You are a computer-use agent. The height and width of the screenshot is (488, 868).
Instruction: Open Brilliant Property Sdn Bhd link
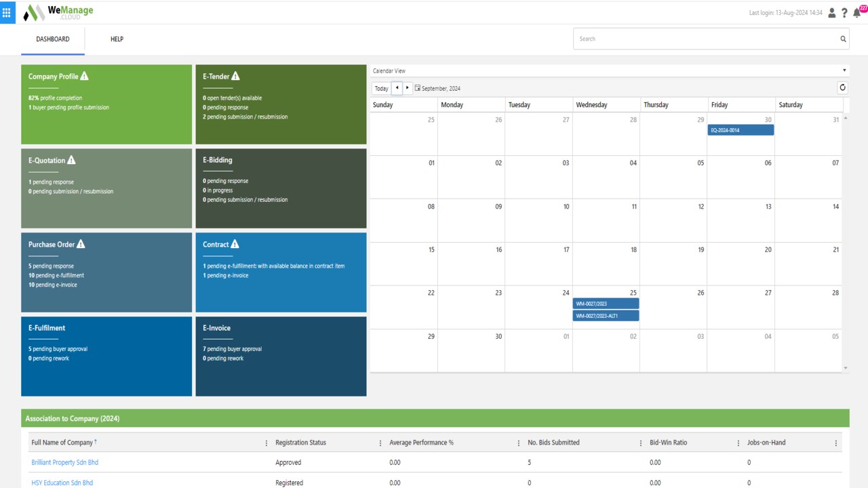[x=65, y=462]
